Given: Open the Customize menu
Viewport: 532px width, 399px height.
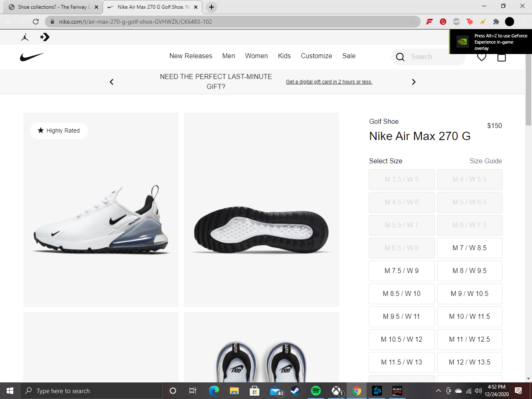Looking at the screenshot, I should (x=316, y=56).
